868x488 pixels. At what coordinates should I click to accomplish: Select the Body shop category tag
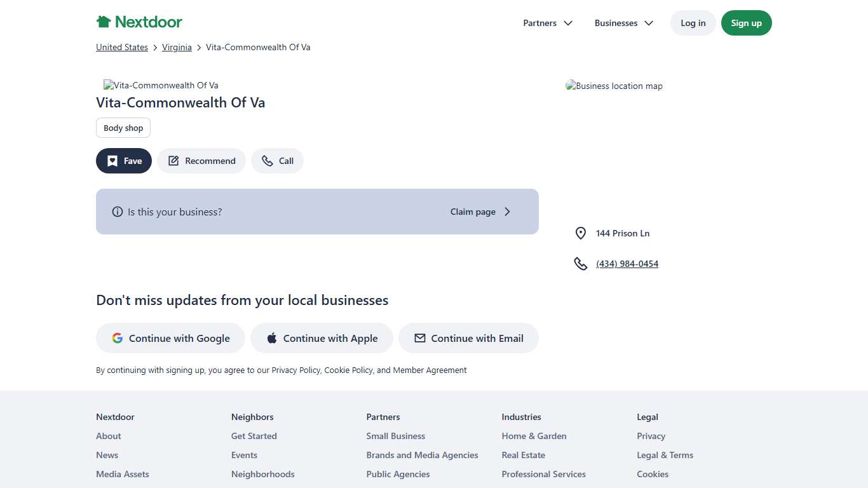123,128
